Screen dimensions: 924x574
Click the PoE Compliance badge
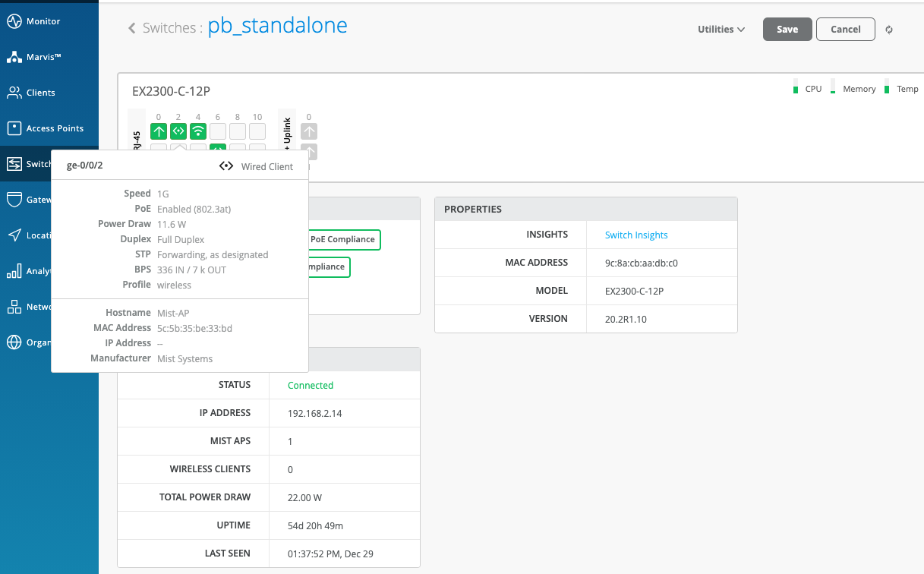pos(342,239)
